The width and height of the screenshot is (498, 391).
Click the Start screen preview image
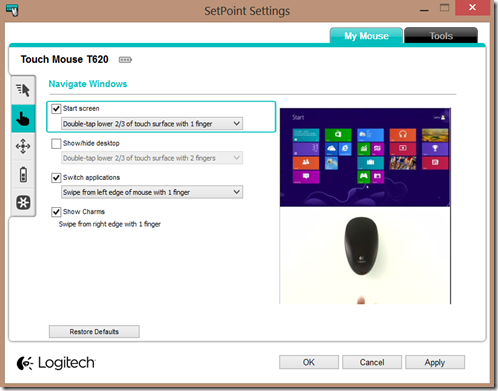[x=365, y=157]
